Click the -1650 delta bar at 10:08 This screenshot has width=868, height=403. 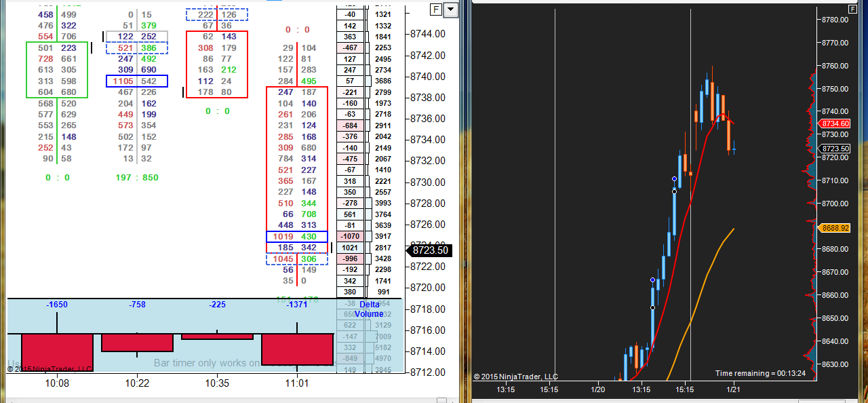pyautogui.click(x=57, y=351)
